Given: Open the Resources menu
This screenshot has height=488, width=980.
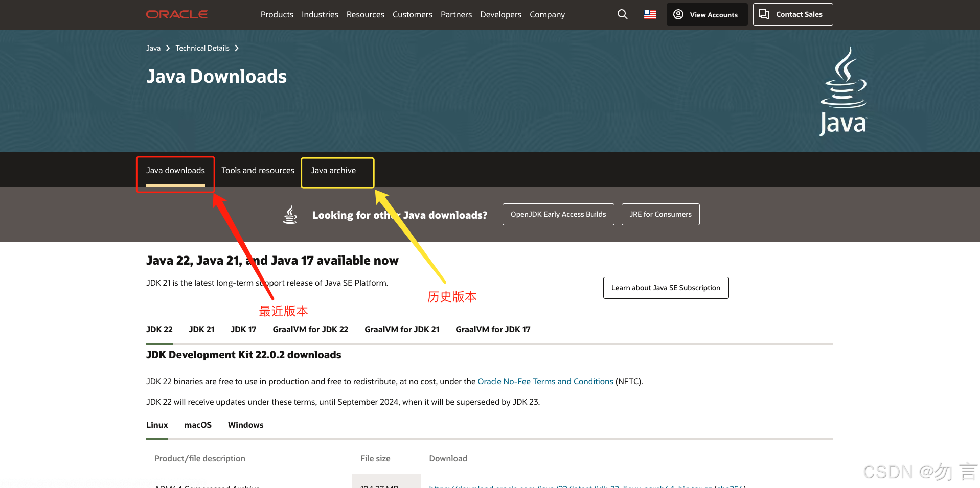Looking at the screenshot, I should pyautogui.click(x=366, y=14).
